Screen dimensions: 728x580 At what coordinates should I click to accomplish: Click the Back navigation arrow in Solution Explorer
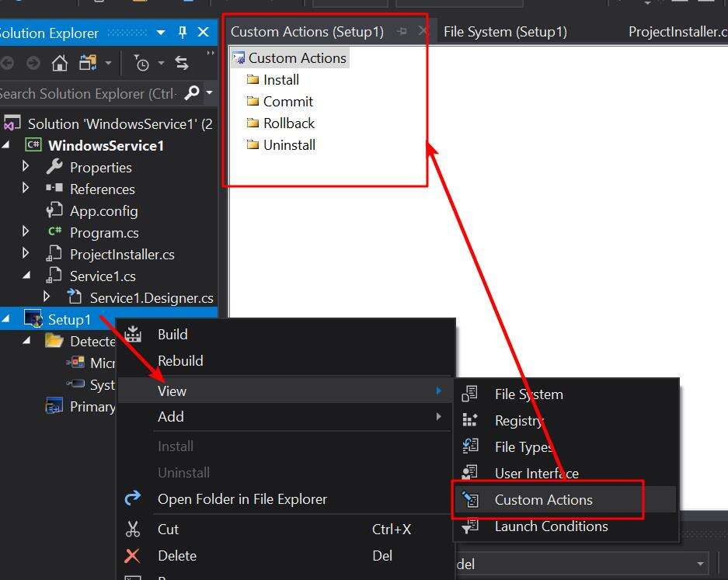7,63
